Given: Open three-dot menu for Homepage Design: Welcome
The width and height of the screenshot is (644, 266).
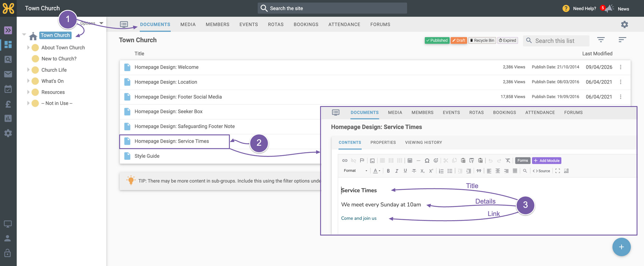Looking at the screenshot, I should (620, 67).
